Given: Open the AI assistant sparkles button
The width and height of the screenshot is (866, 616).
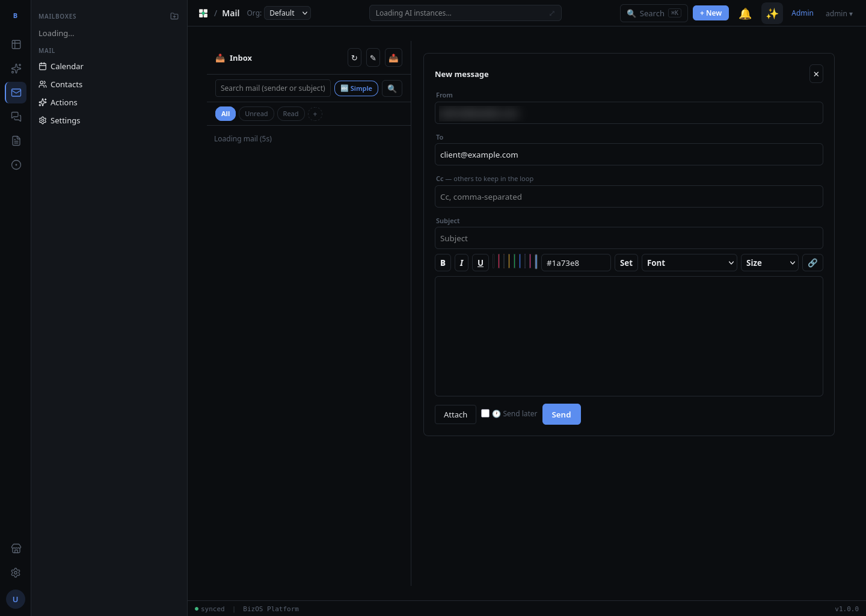Looking at the screenshot, I should click(x=772, y=13).
